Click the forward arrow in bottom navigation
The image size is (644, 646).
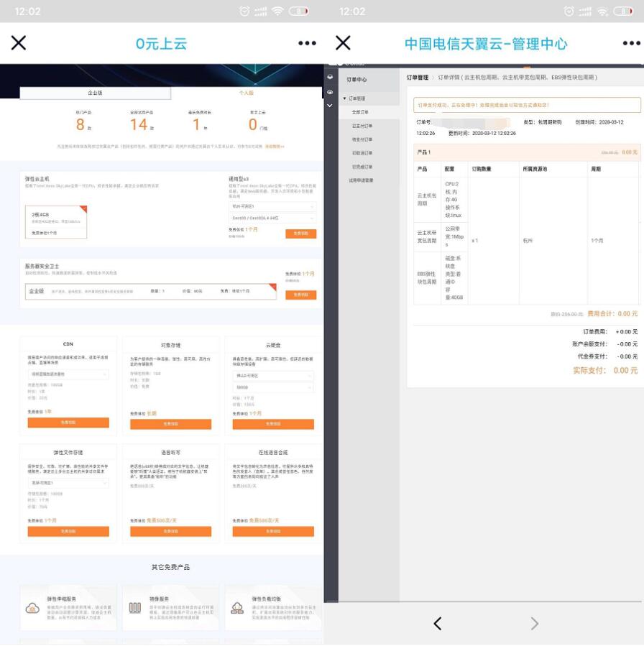pyautogui.click(x=534, y=624)
